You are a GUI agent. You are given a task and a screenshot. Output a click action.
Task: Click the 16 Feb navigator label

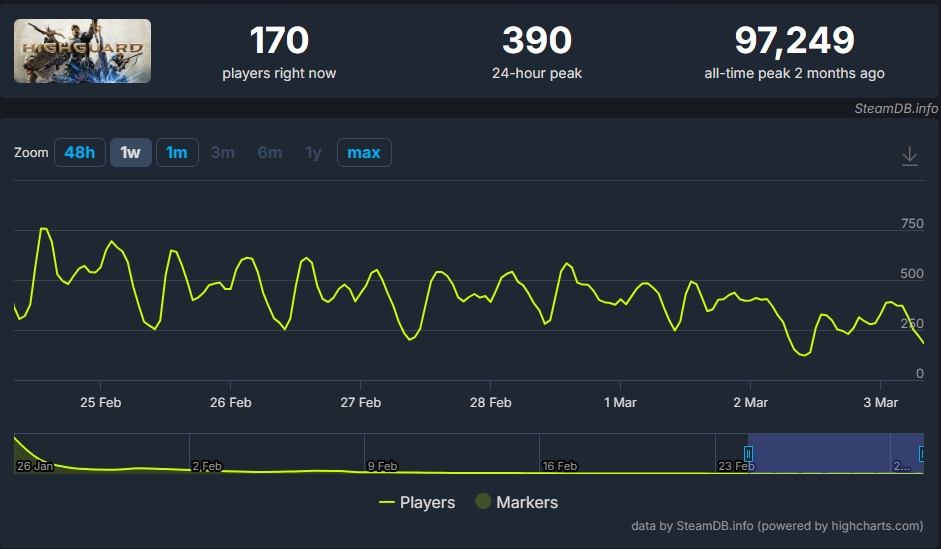559,466
